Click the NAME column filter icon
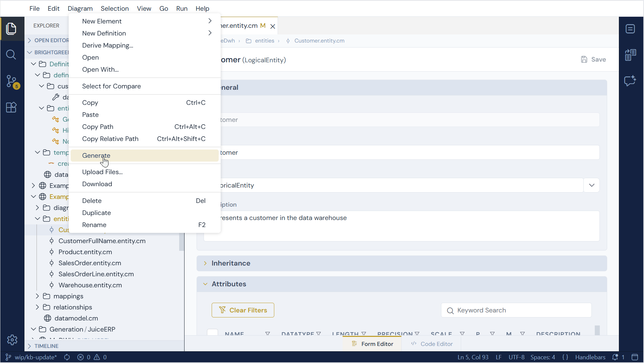The image size is (644, 363). click(268, 334)
